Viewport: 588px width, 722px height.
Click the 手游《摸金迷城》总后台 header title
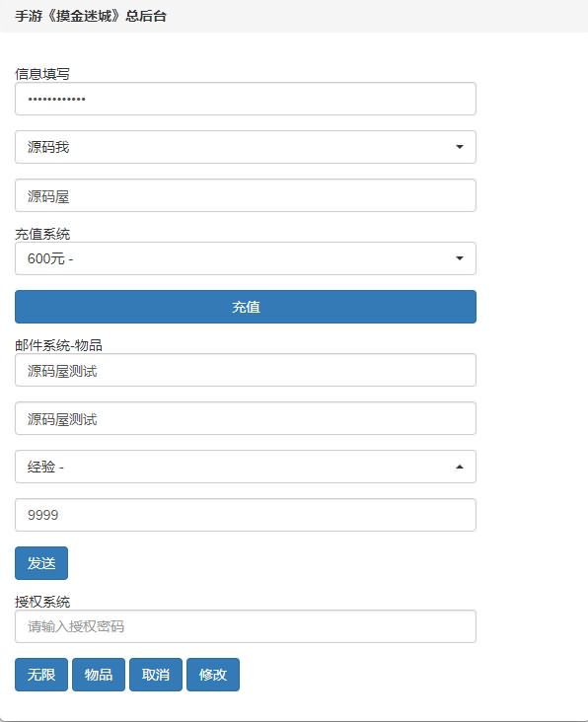pyautogui.click(x=90, y=16)
